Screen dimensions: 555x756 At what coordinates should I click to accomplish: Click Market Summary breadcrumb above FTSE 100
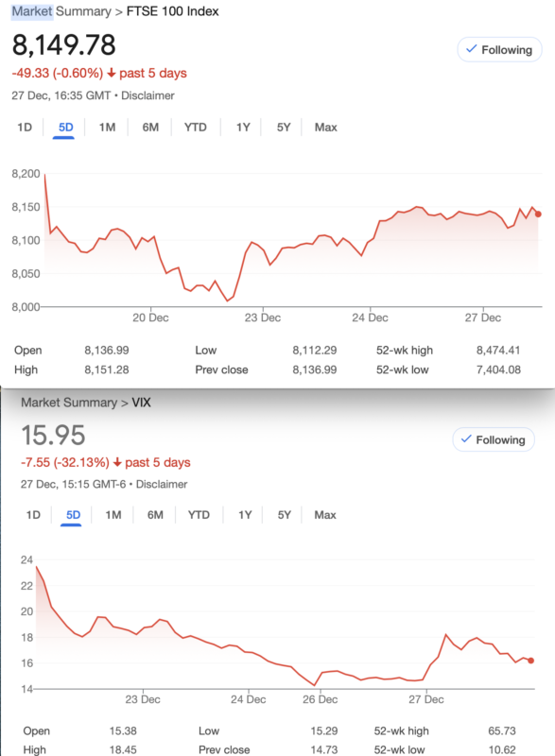click(x=61, y=11)
